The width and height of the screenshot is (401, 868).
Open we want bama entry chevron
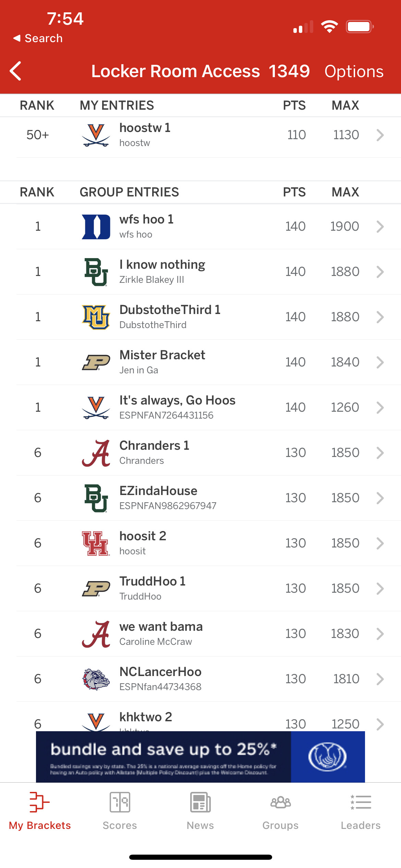click(380, 634)
